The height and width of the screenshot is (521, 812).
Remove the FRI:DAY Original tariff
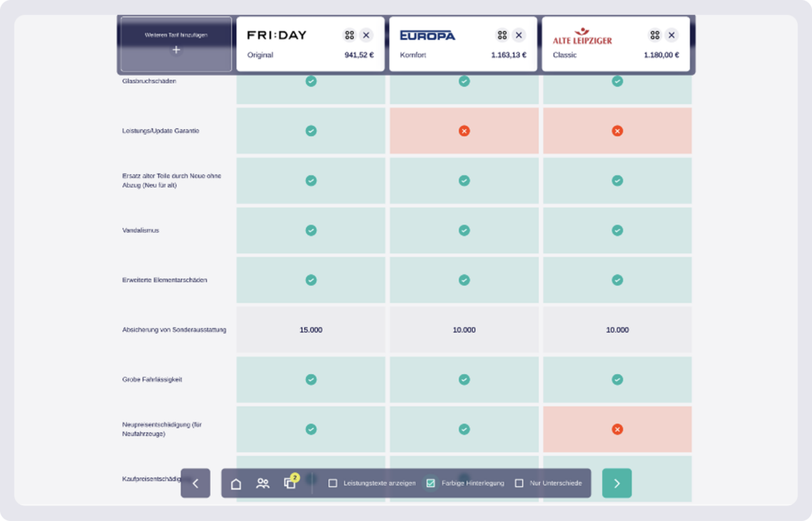tap(366, 35)
